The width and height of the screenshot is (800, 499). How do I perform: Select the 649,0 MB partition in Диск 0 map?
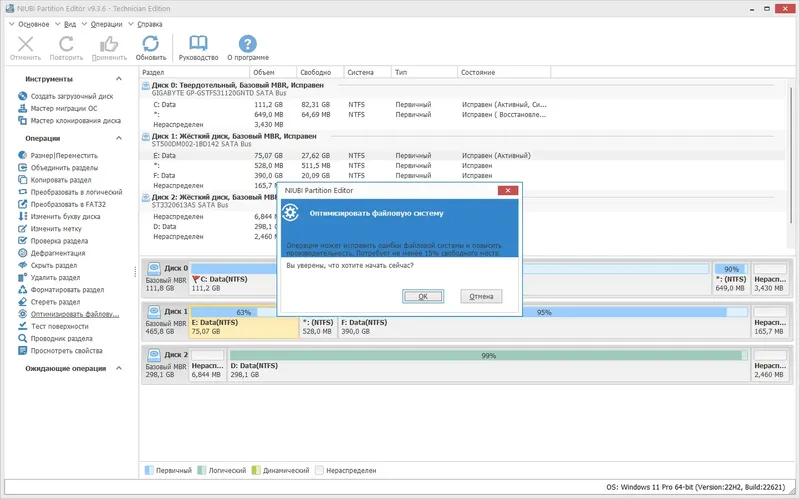731,279
